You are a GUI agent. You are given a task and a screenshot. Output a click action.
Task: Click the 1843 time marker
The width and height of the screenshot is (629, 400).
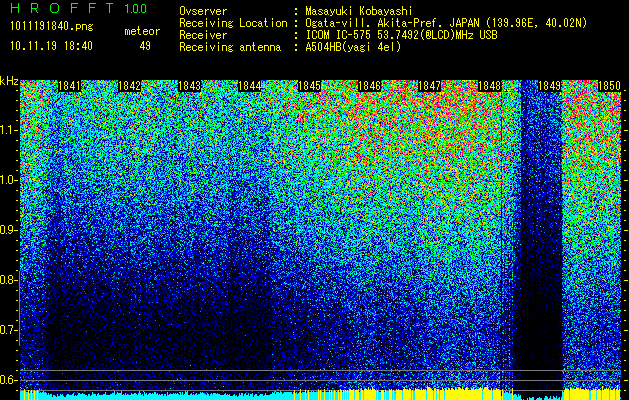(189, 86)
